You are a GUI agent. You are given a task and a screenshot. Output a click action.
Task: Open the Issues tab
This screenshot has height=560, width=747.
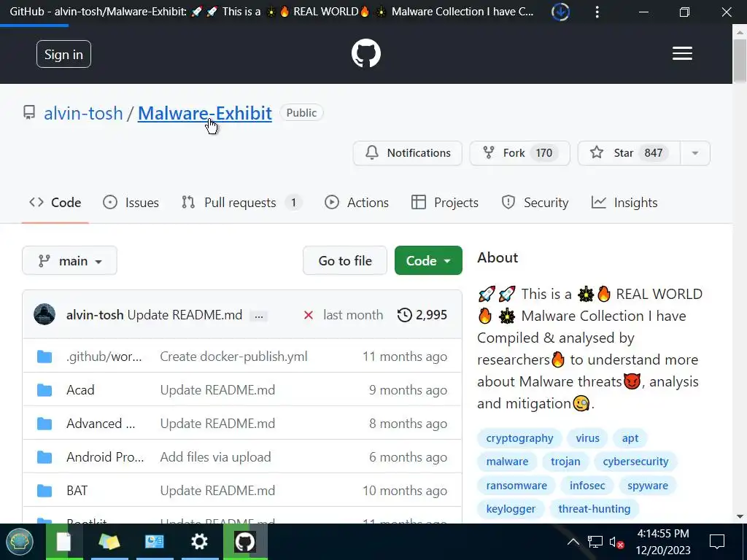(131, 203)
